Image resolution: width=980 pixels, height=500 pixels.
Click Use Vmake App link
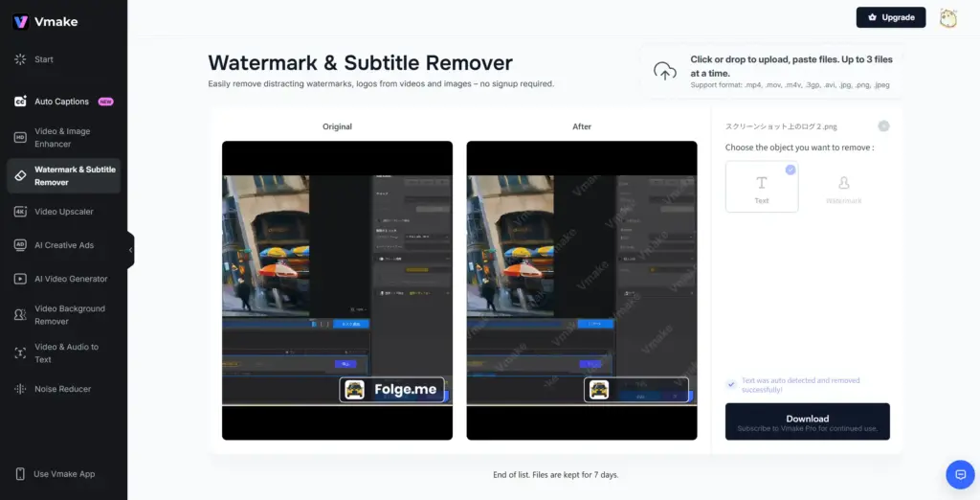tap(64, 474)
